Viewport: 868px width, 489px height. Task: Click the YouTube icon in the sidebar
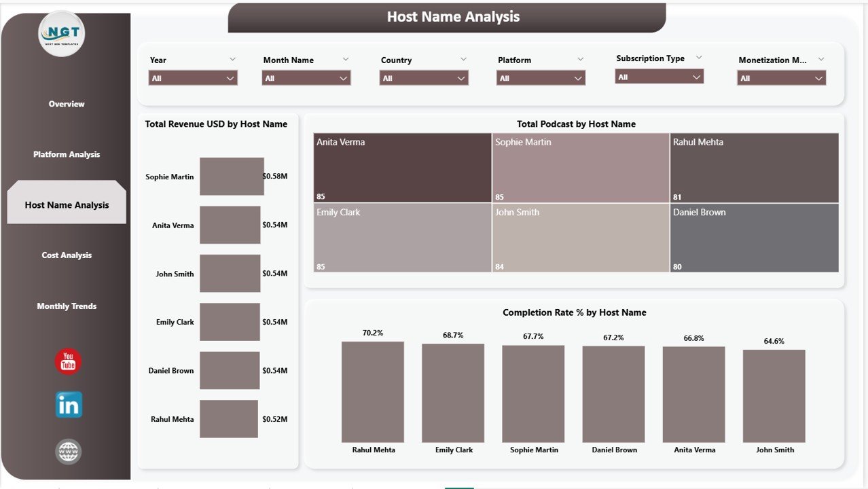67,362
